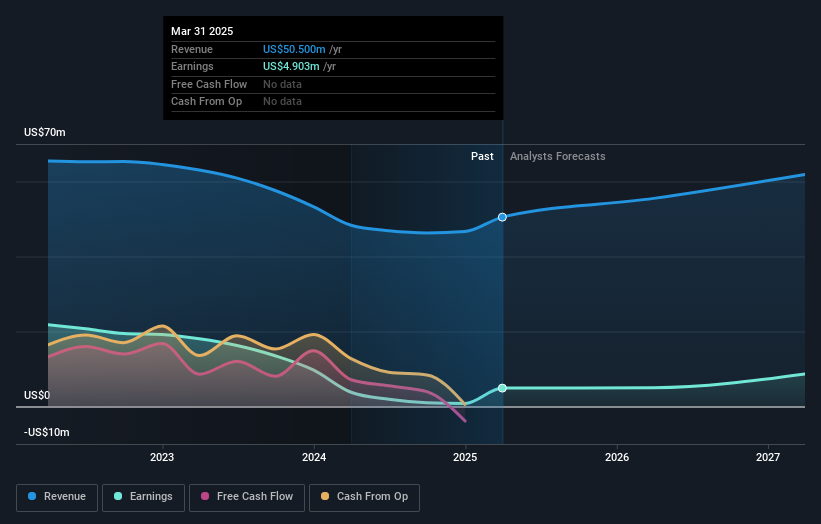Viewport: 821px width, 524px height.
Task: Toggle the Earnings legend series
Action: pos(143,497)
